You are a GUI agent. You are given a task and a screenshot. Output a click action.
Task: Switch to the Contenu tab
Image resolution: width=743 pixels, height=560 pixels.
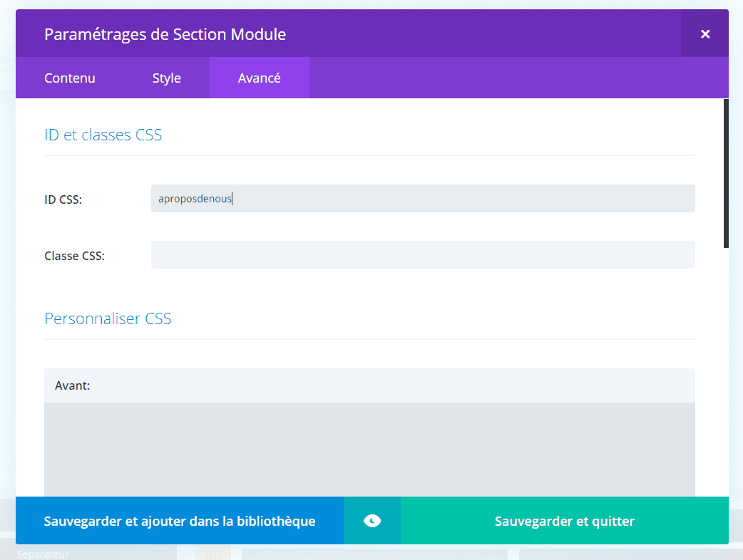(x=70, y=78)
